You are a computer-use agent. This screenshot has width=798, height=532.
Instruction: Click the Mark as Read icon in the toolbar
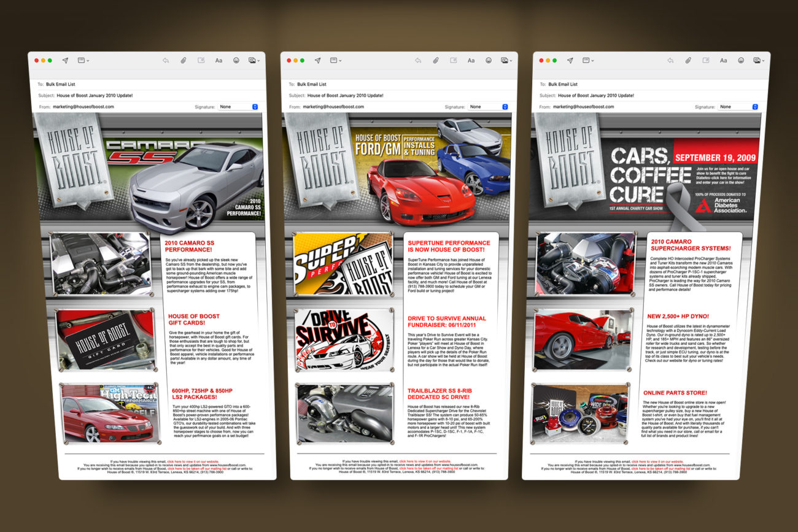tap(202, 60)
